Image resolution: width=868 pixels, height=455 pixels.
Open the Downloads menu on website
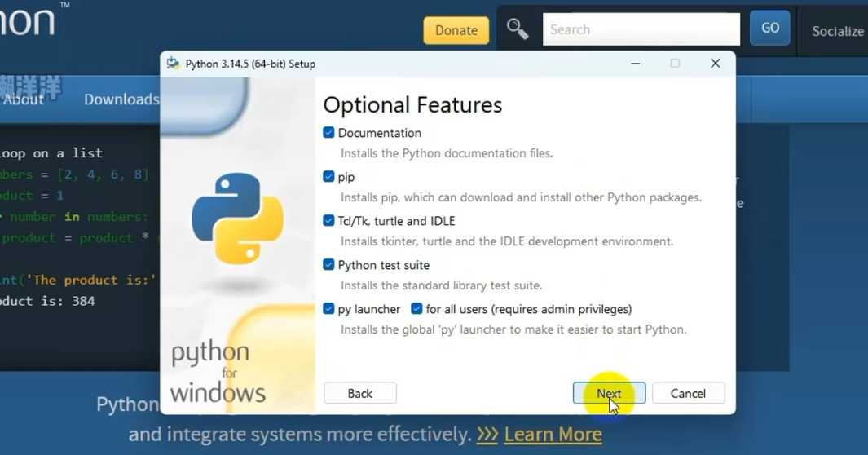click(121, 99)
